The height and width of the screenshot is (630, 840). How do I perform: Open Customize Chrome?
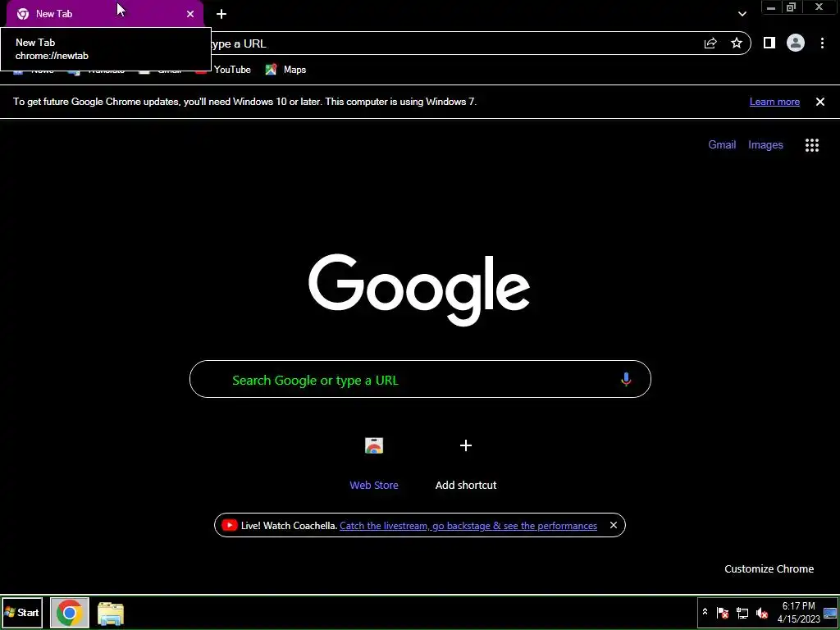click(769, 569)
